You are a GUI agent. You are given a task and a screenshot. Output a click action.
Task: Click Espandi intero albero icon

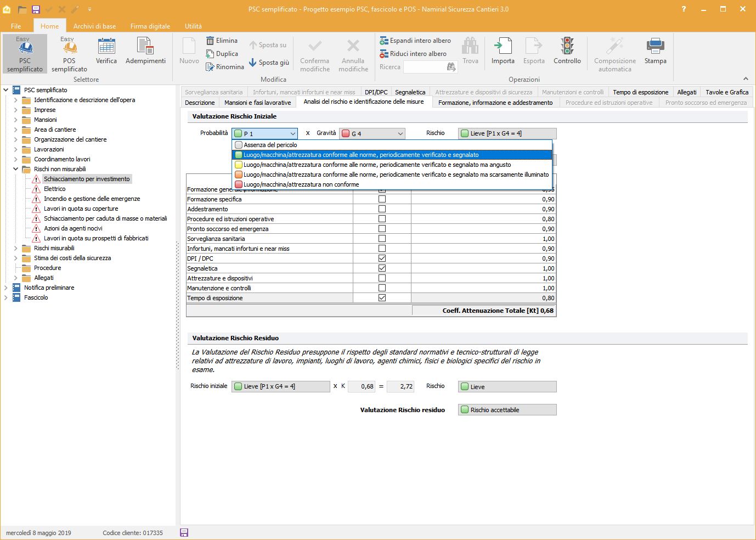coord(384,41)
